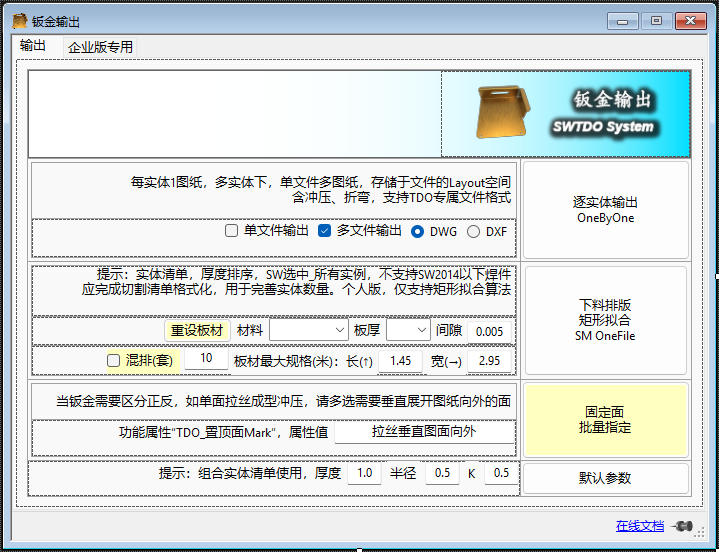The height and width of the screenshot is (552, 719).
Task: Click the 间隙 value field
Action: 491,331
